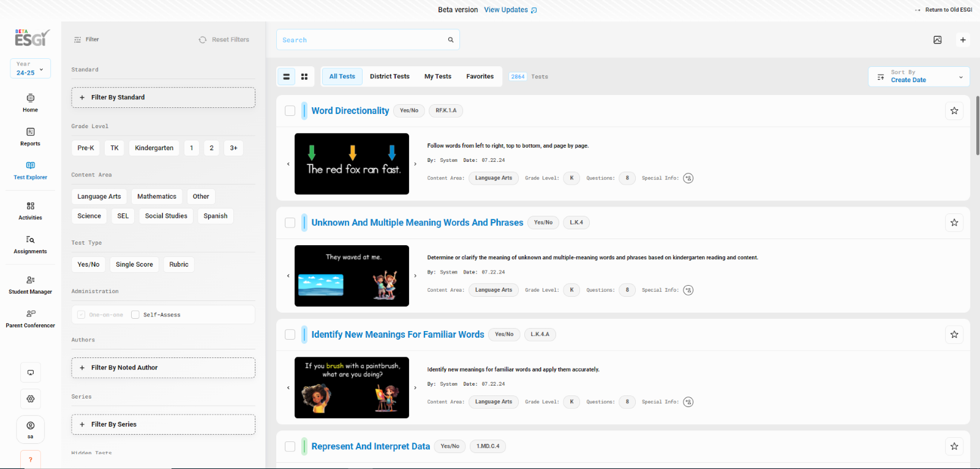This screenshot has width=980, height=469.
Task: Expand Filter By Series
Action: (163, 424)
